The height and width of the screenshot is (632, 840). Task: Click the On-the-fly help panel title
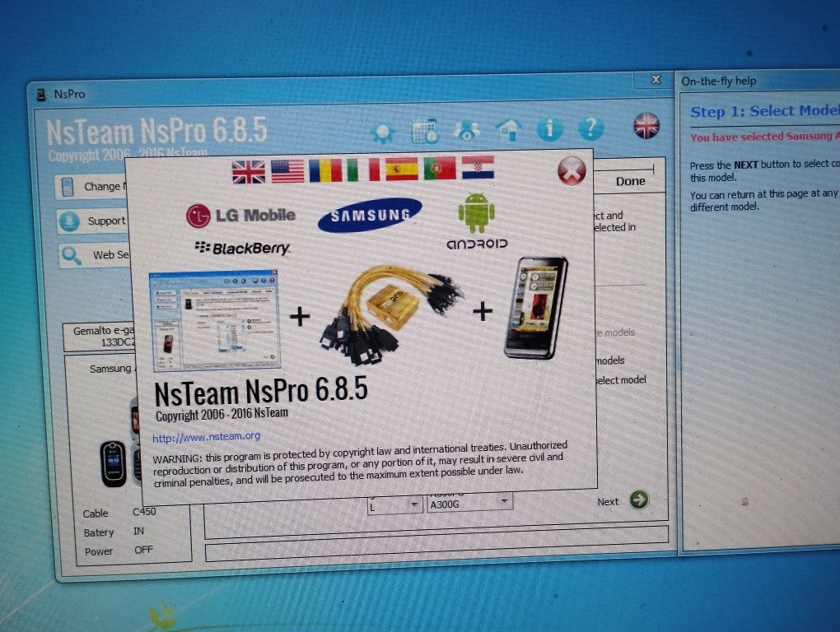click(718, 81)
